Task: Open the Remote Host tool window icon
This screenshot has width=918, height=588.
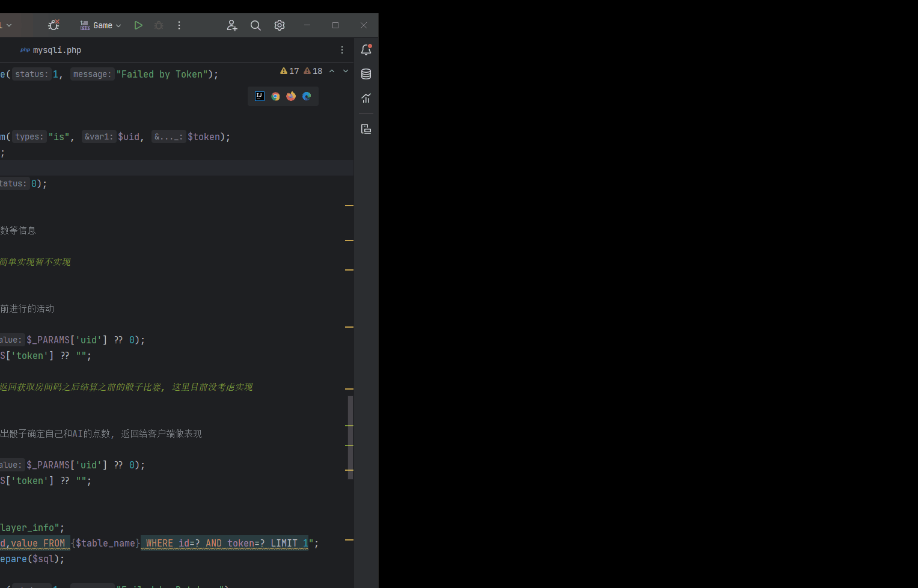Action: (366, 129)
